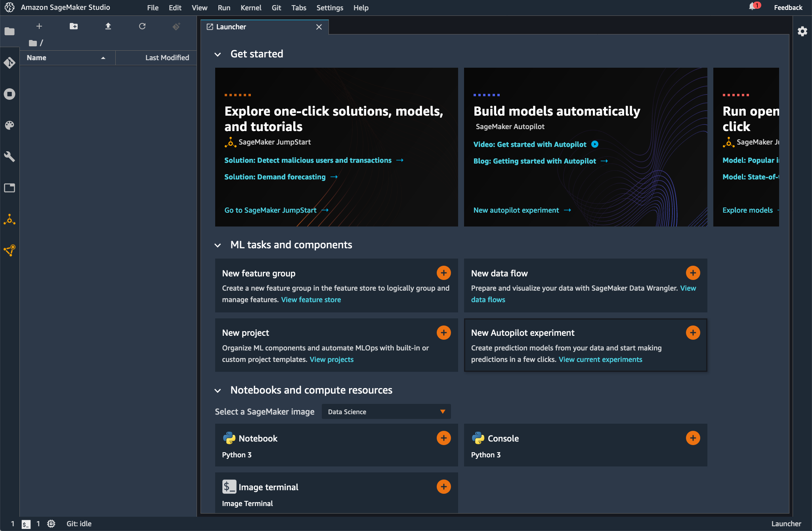Click the Model: Popular link in third card
Image resolution: width=812 pixels, height=531 pixels.
[751, 160]
